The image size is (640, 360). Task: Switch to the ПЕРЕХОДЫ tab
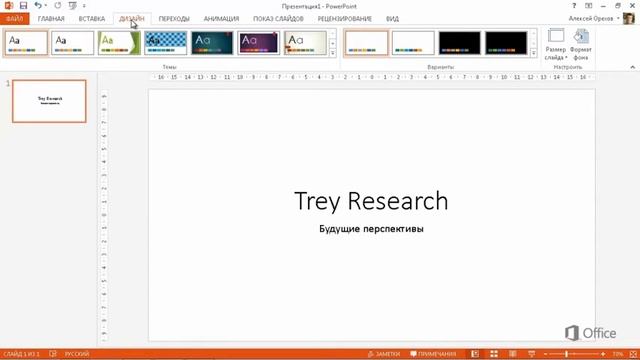click(174, 19)
